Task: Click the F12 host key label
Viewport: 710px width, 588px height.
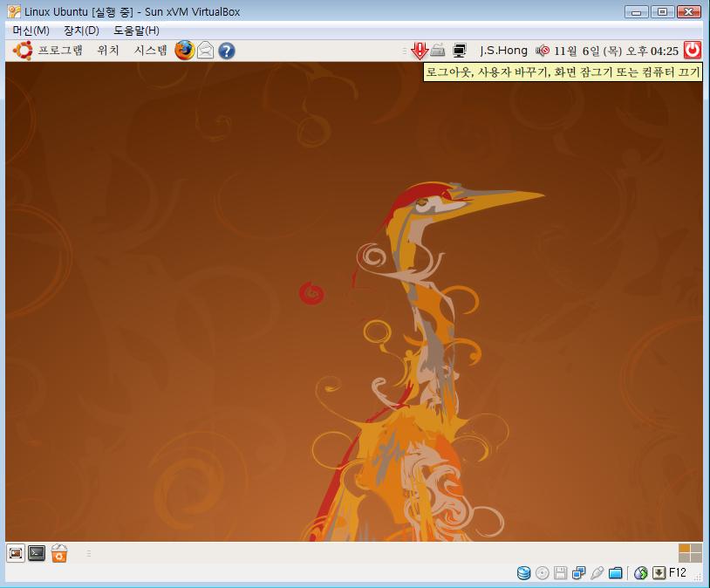Action: (678, 572)
